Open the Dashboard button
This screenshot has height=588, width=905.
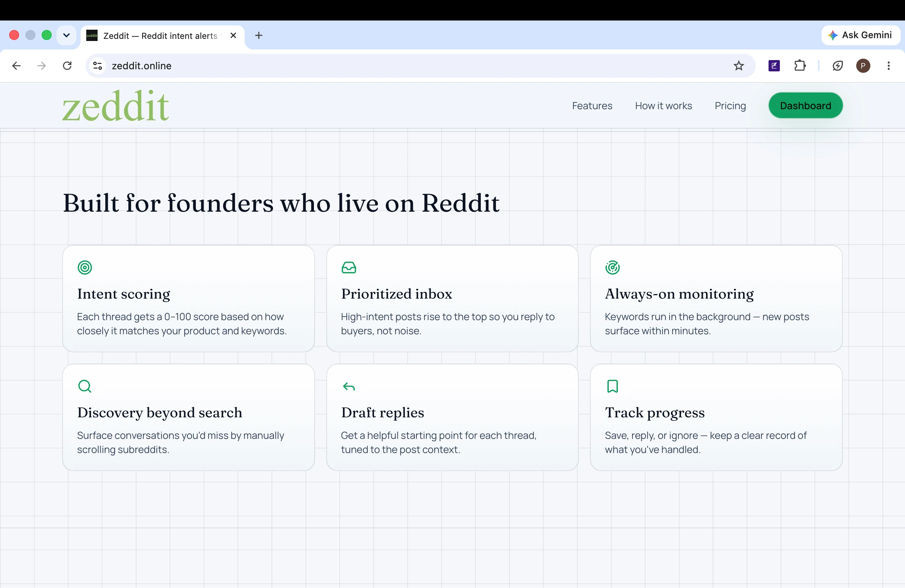[x=805, y=106]
